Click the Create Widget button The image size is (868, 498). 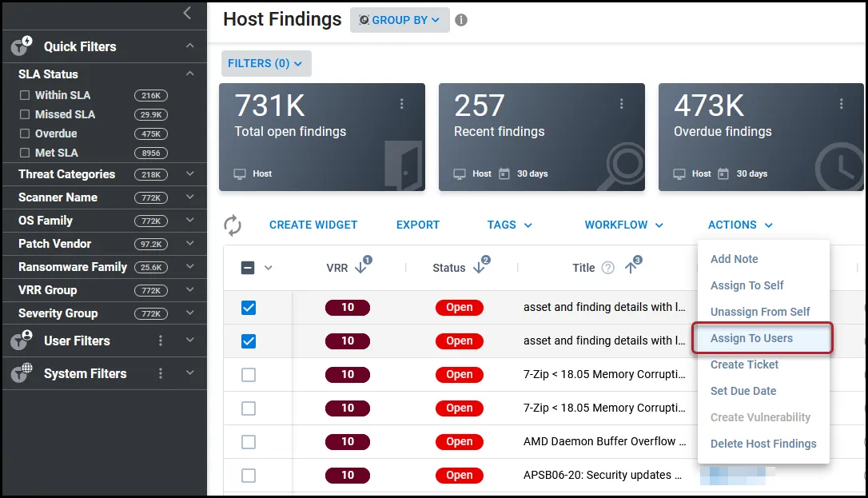click(x=313, y=225)
